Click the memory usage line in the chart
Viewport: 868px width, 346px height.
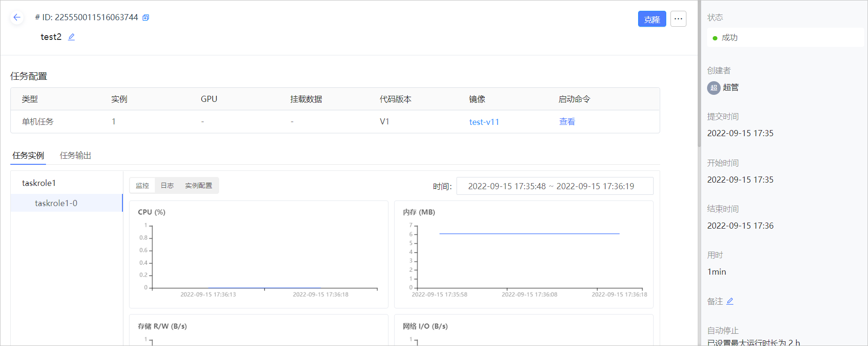pos(529,234)
